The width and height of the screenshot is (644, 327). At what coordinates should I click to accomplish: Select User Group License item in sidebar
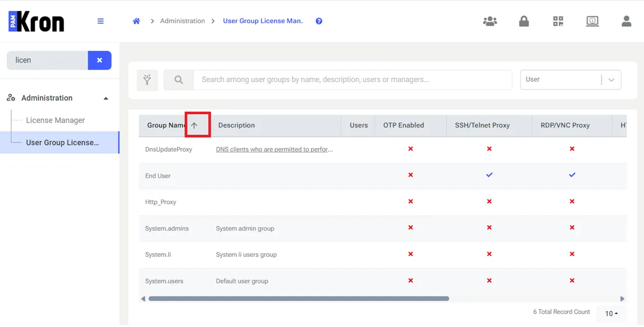pyautogui.click(x=59, y=142)
